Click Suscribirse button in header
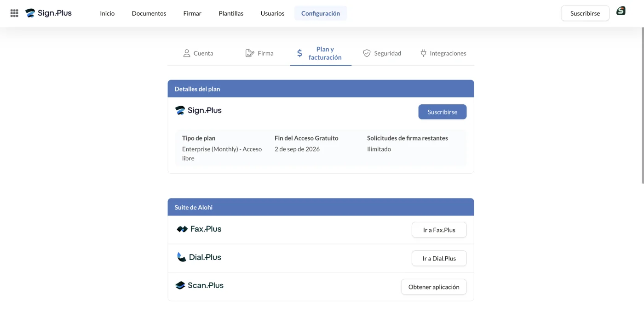Screen dimensions: 644x317 click(x=585, y=13)
